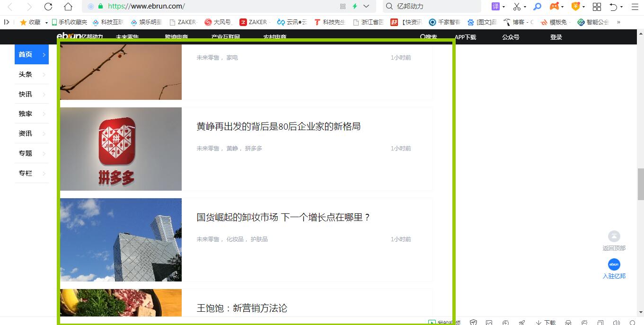Image resolution: width=644 pixels, height=325 pixels.
Task: Click the browser forward arrow
Action: [29, 7]
